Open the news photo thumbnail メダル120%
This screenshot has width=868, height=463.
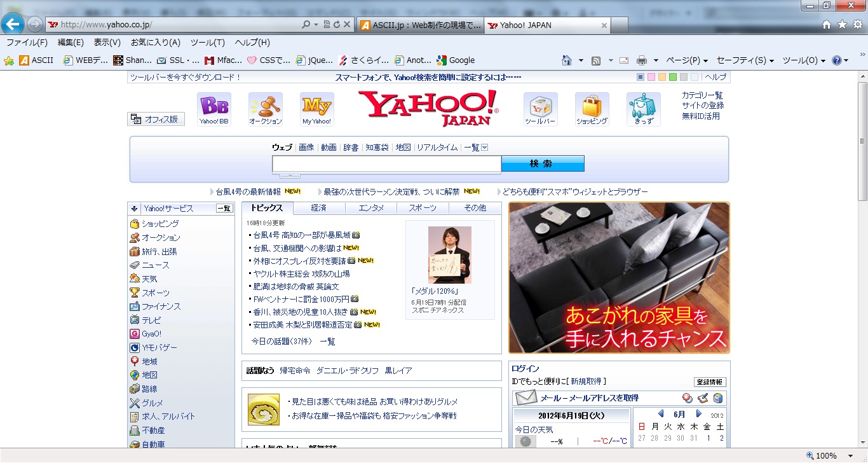click(450, 255)
